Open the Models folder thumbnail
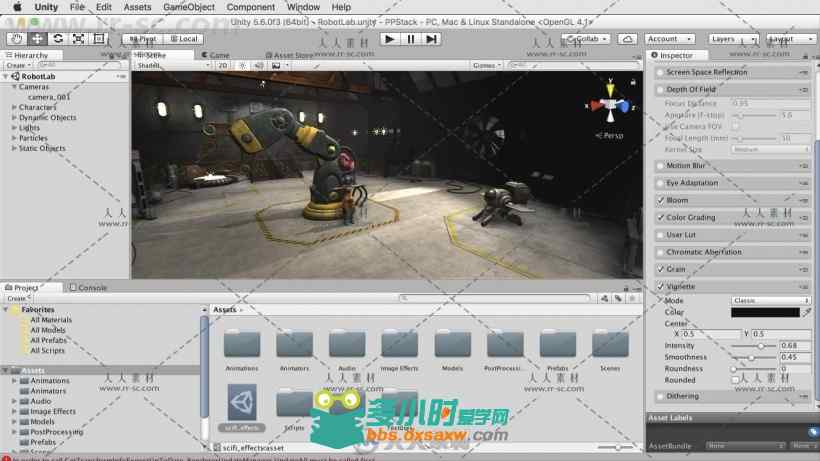The image size is (820, 461). pyautogui.click(x=452, y=345)
